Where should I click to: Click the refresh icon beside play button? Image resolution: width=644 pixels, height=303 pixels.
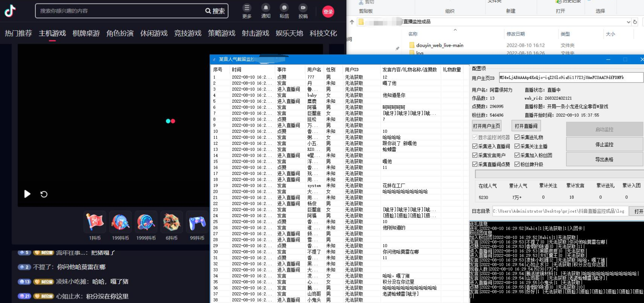click(44, 194)
